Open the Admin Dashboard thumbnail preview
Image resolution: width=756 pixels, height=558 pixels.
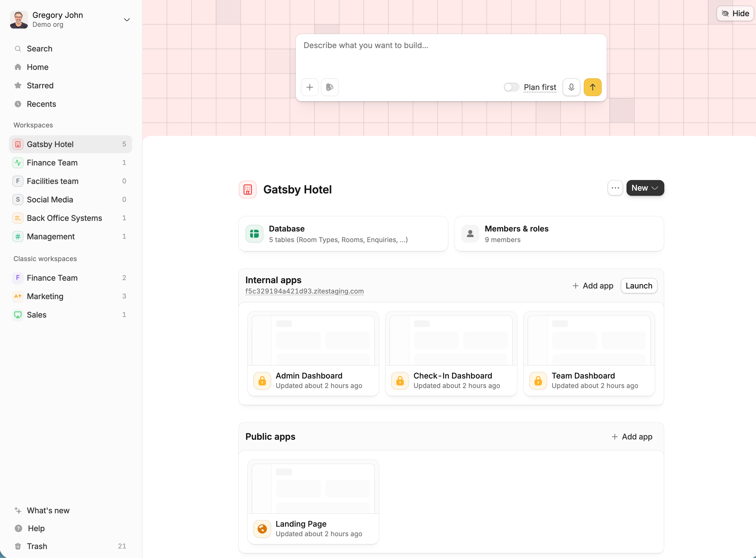(x=313, y=339)
